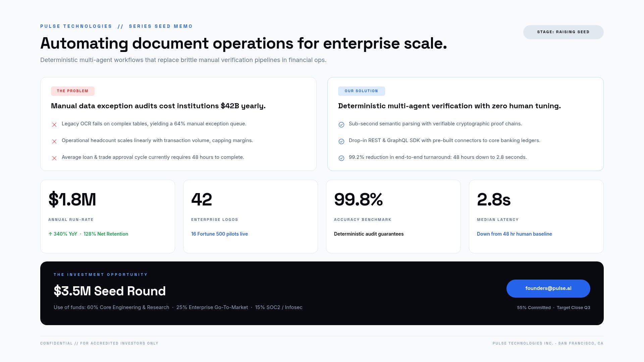The height and width of the screenshot is (362, 644).
Task: Open Down from 48 hr human baseline link
Action: (x=515, y=234)
